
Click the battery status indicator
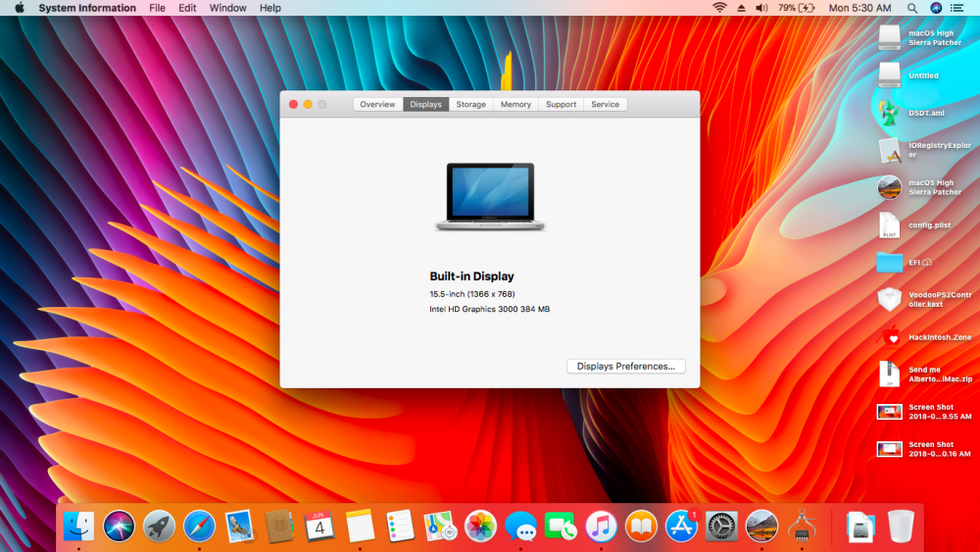tap(796, 8)
